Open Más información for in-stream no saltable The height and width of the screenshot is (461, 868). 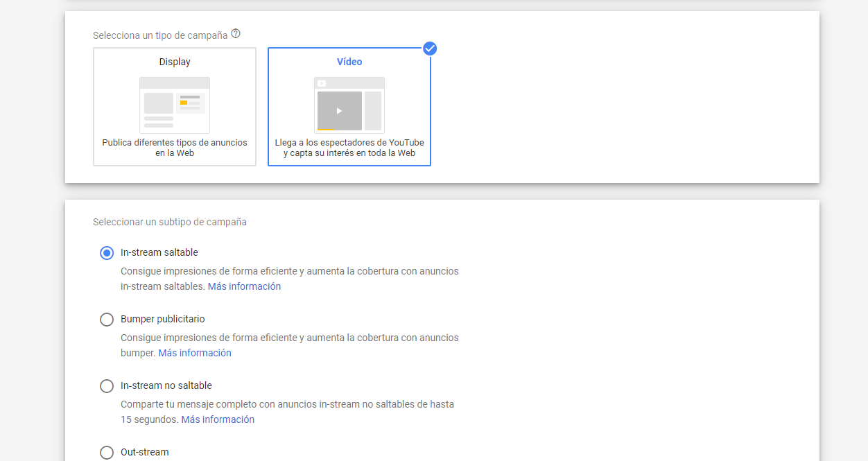tap(218, 419)
